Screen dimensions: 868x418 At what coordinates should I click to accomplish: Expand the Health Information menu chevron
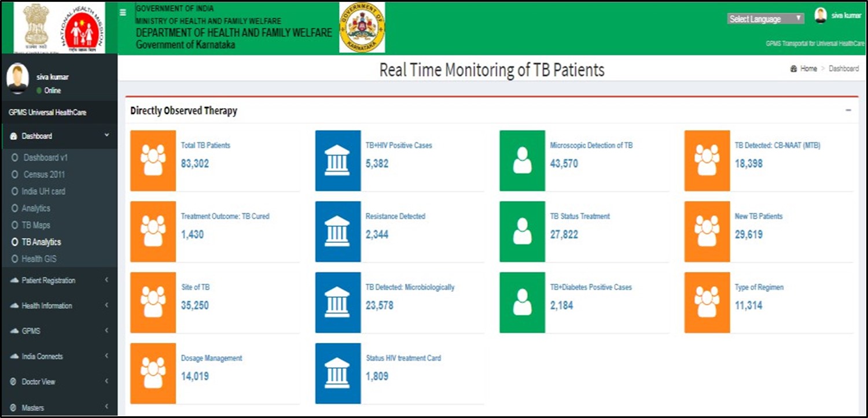(x=106, y=306)
